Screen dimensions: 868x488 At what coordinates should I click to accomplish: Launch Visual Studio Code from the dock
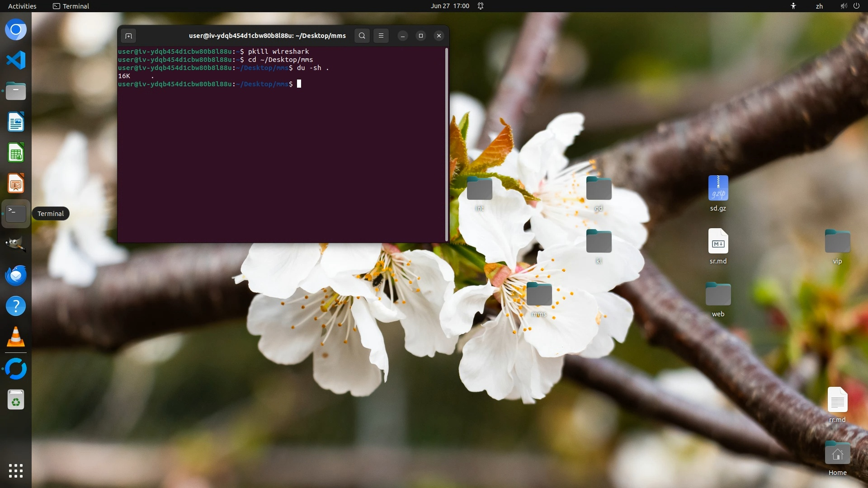[x=16, y=61]
